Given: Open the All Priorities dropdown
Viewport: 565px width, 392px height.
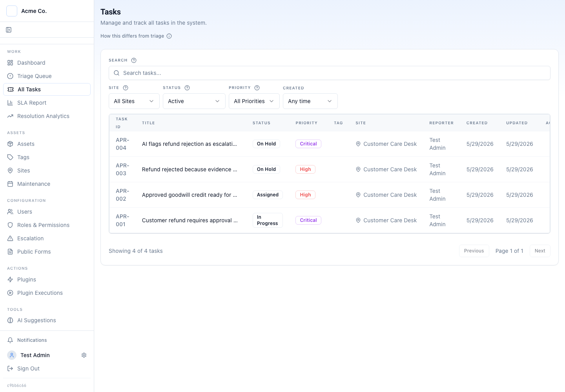Looking at the screenshot, I should (x=254, y=101).
